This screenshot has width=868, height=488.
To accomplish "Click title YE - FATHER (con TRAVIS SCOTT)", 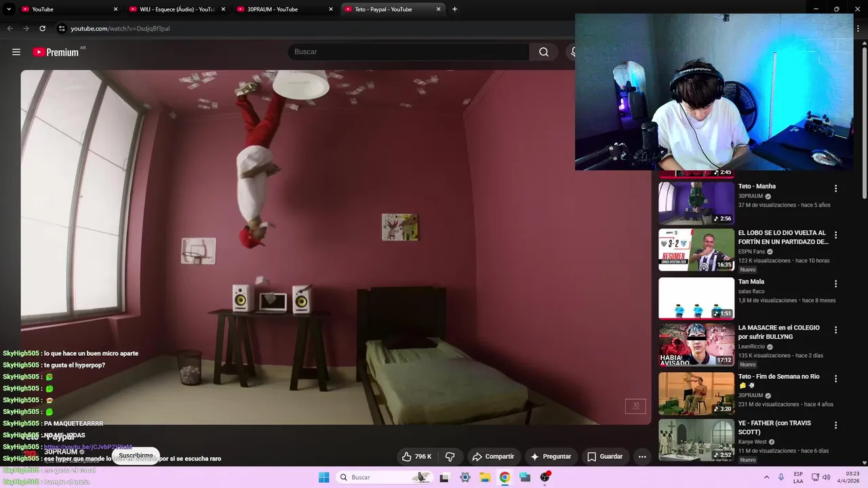I will pos(774,428).
